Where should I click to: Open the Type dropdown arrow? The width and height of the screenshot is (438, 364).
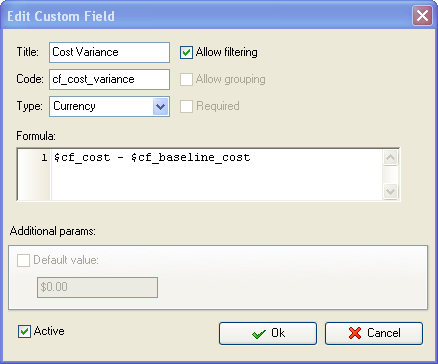pyautogui.click(x=160, y=107)
